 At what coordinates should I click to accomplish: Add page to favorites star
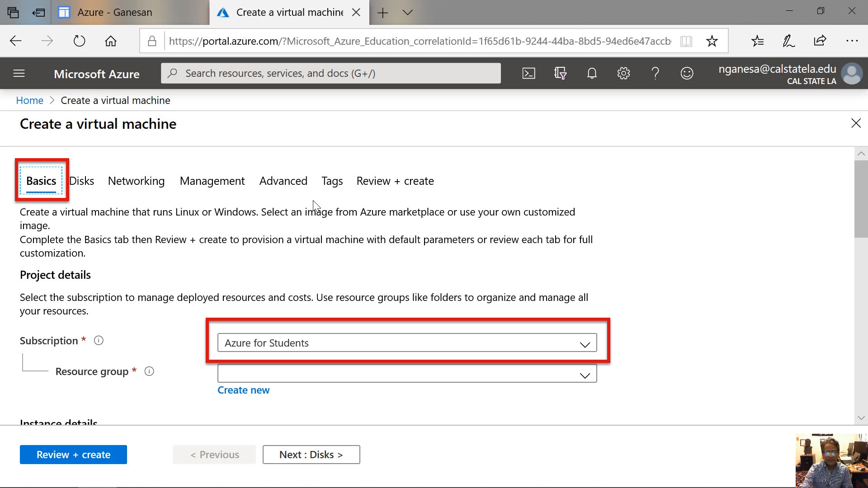712,41
